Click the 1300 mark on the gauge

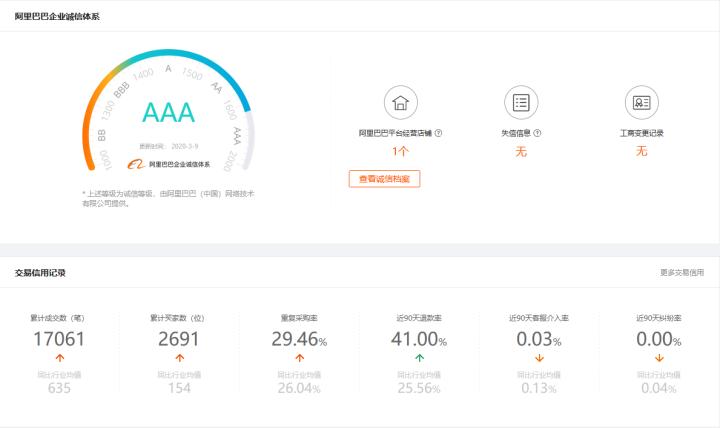click(x=107, y=110)
